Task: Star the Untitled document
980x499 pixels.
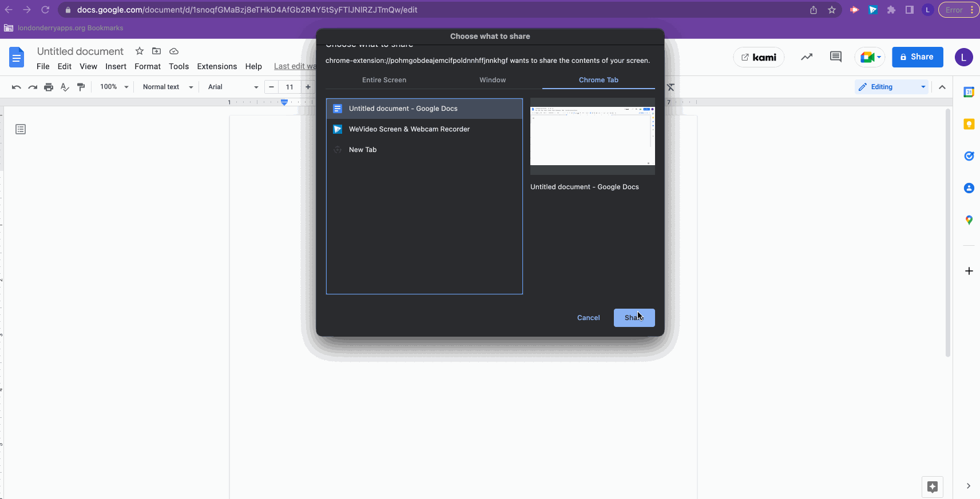Action: pos(139,51)
